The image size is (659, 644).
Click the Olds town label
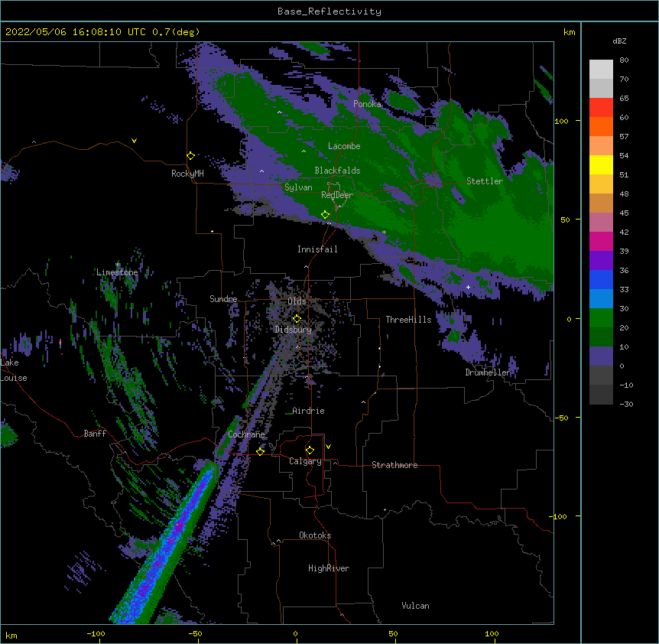click(x=297, y=301)
